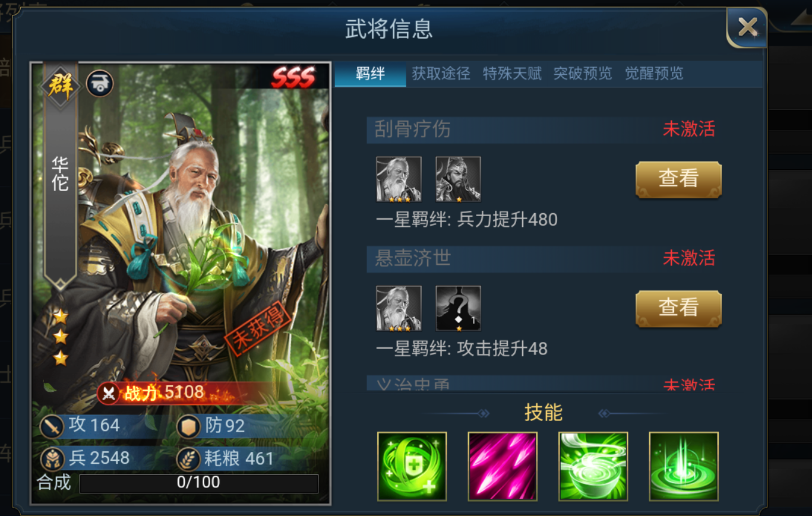The width and height of the screenshot is (812, 516).
Task: Click the grain 耗粮 consumption icon
Action: pos(189,459)
